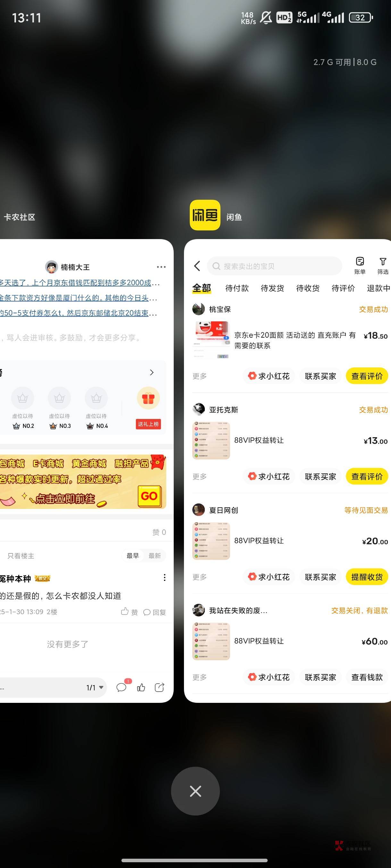Expand 更多 options for 桃宝保 order
This screenshot has width=391, height=868.
199,376
